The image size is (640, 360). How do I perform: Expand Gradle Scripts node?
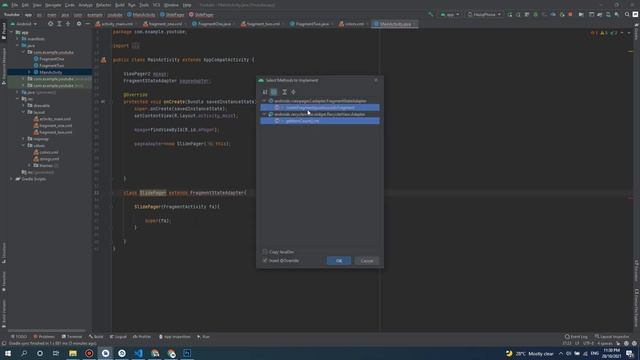click(x=11, y=179)
